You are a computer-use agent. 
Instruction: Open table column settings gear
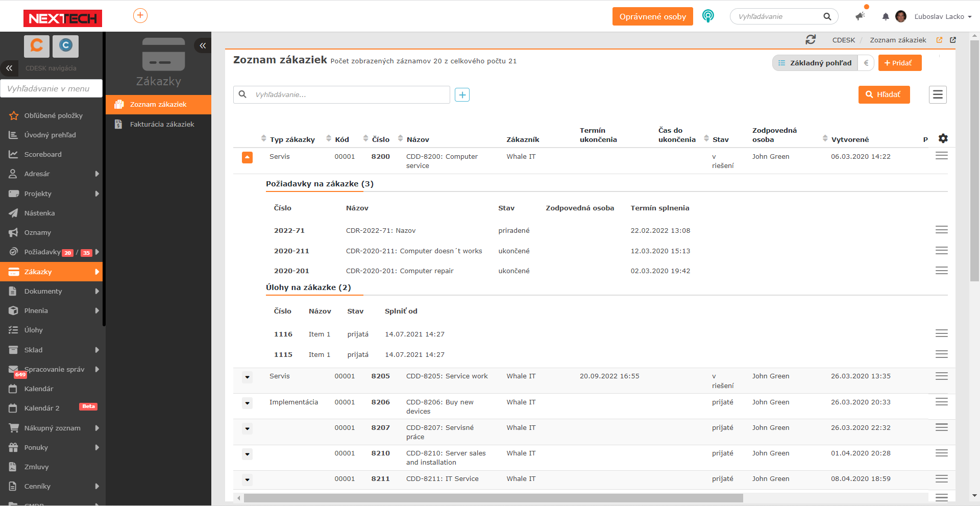[x=943, y=138]
